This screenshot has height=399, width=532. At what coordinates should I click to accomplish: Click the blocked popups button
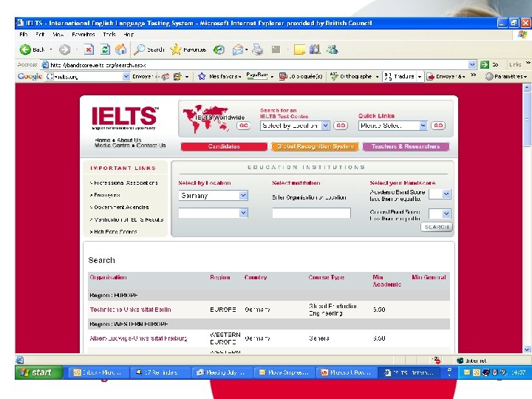(300, 76)
